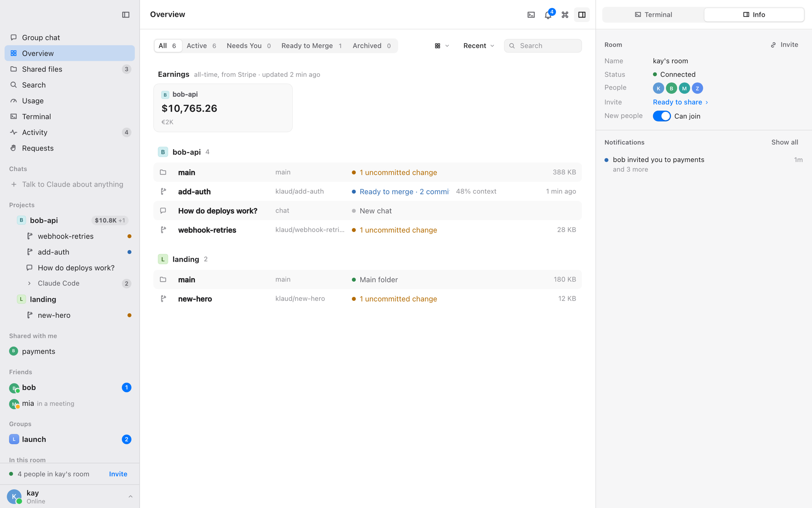Open new-hero row in landing list

pos(367,299)
